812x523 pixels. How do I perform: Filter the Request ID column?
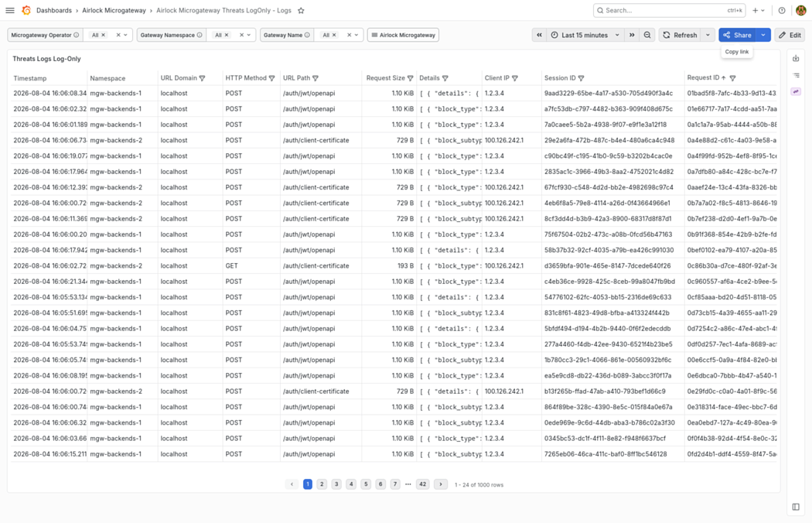point(732,78)
